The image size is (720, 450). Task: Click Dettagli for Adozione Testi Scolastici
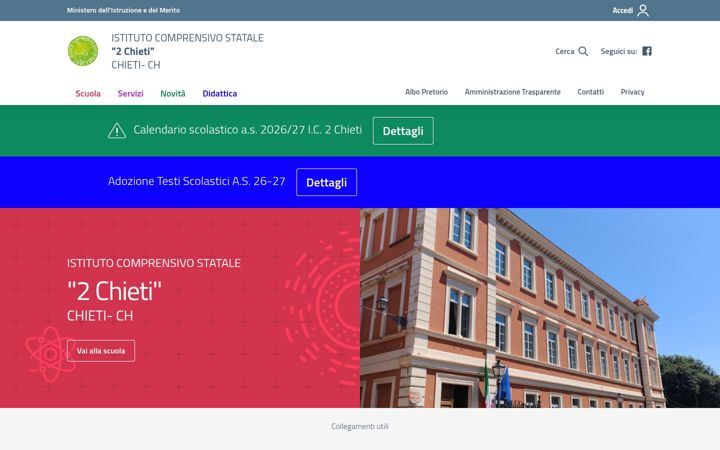point(326,182)
